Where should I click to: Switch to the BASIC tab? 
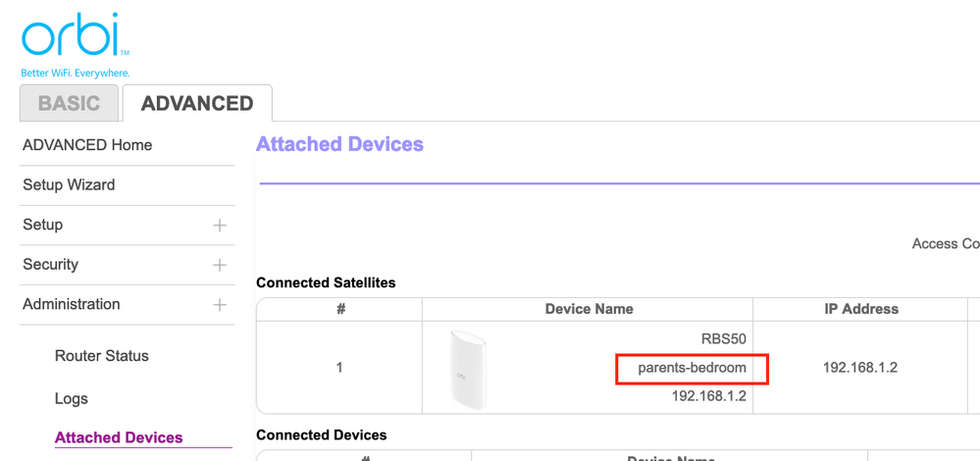point(69,104)
